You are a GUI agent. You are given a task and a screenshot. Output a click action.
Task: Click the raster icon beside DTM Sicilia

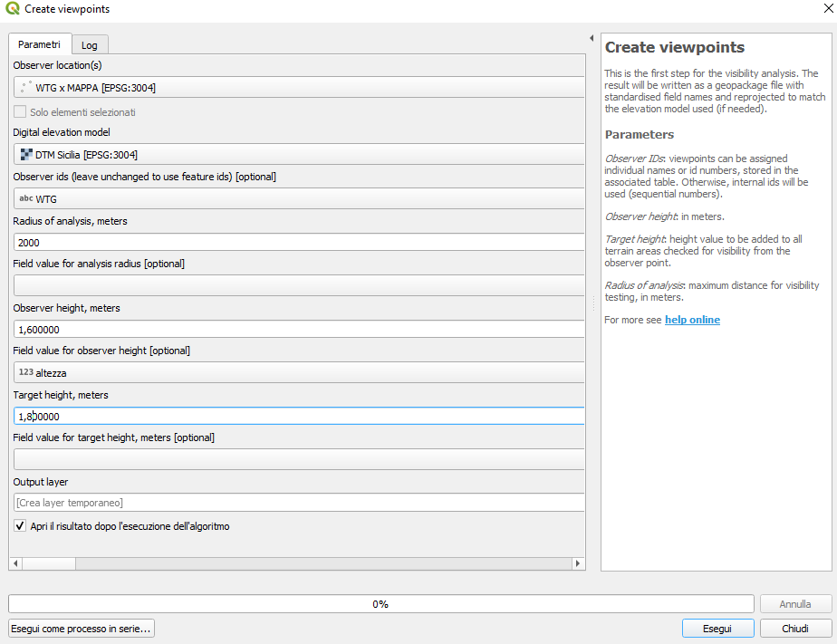tap(26, 155)
